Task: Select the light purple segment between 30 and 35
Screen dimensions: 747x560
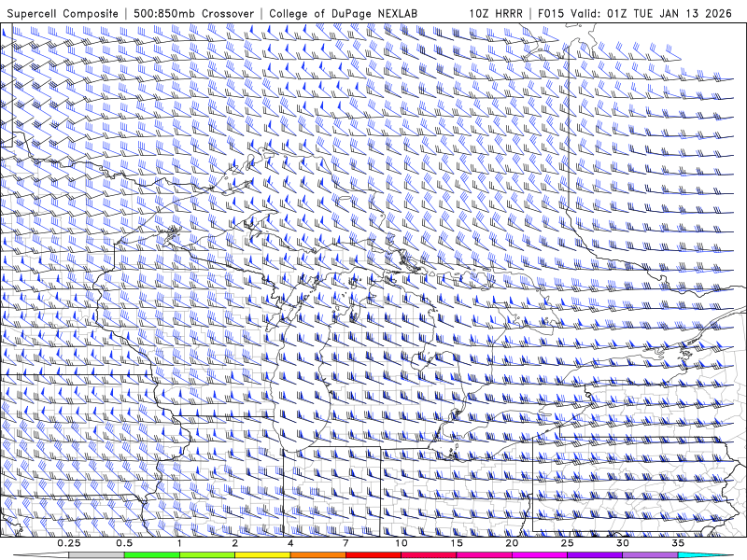Action: tap(650, 555)
